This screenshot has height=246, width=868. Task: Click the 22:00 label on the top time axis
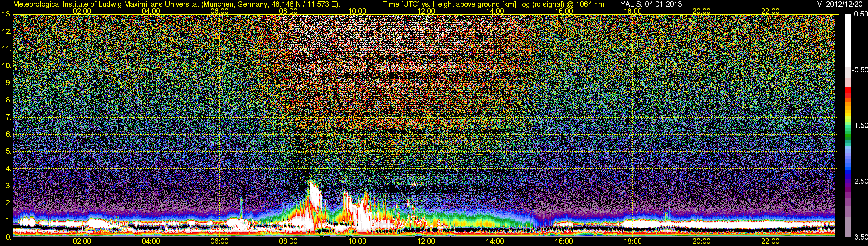[770, 11]
